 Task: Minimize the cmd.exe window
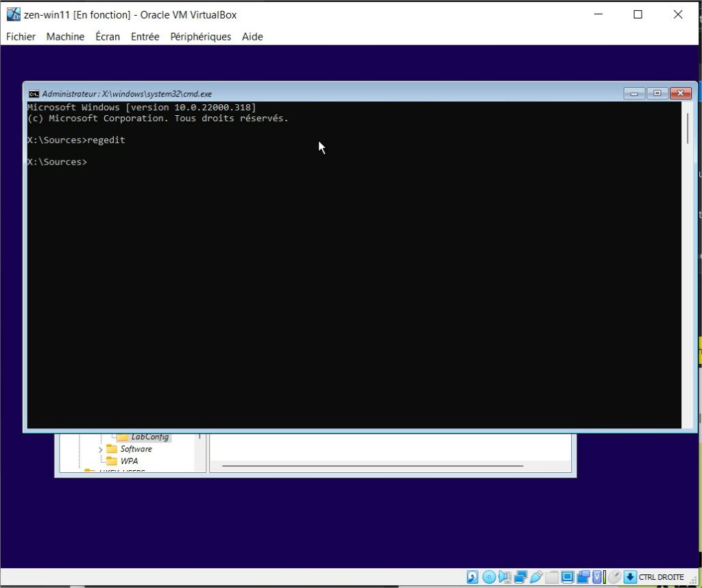coord(634,93)
